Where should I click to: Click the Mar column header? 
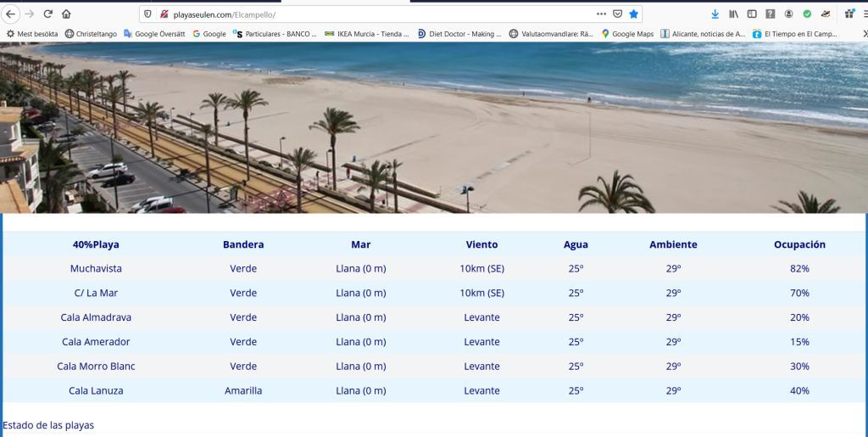tap(361, 244)
